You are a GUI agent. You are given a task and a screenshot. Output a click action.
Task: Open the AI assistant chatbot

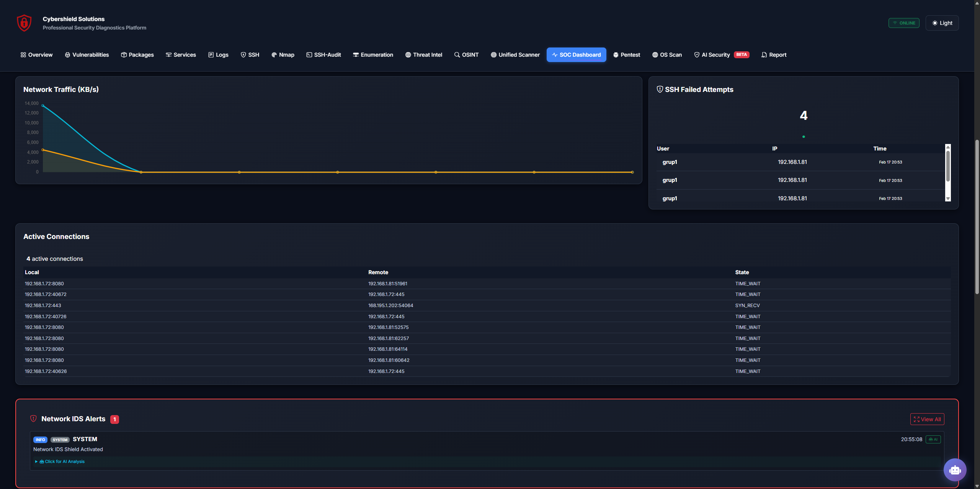click(x=955, y=470)
